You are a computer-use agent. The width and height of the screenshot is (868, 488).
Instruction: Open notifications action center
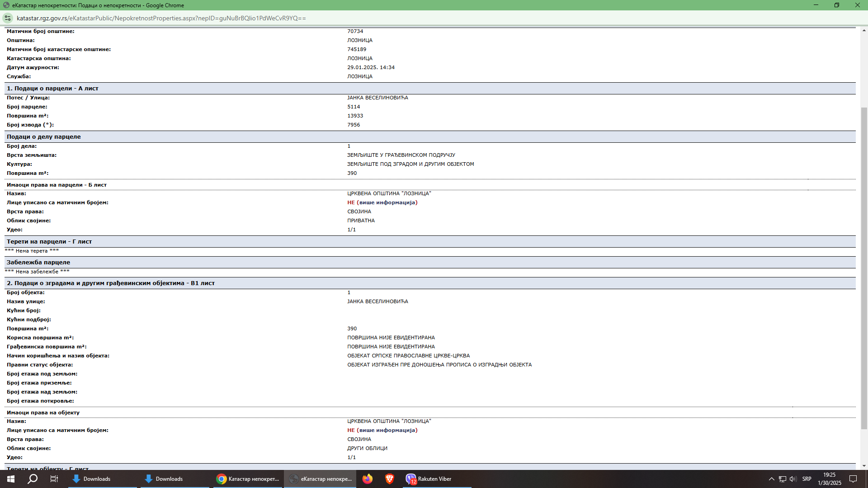click(853, 479)
